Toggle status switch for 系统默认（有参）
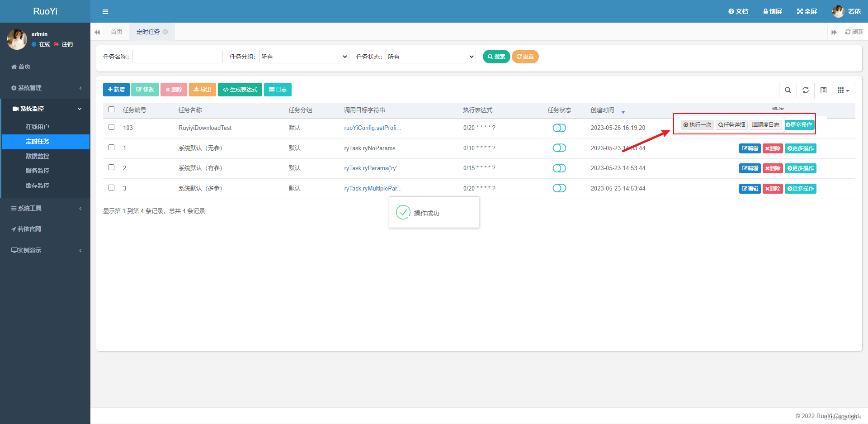 click(559, 168)
